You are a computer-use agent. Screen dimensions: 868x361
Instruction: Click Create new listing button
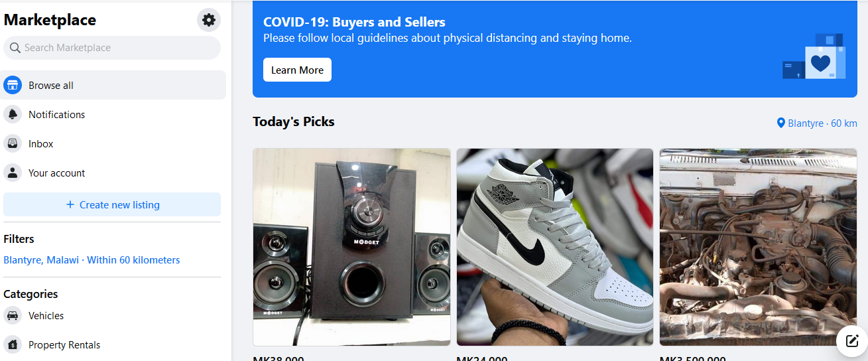tap(112, 204)
